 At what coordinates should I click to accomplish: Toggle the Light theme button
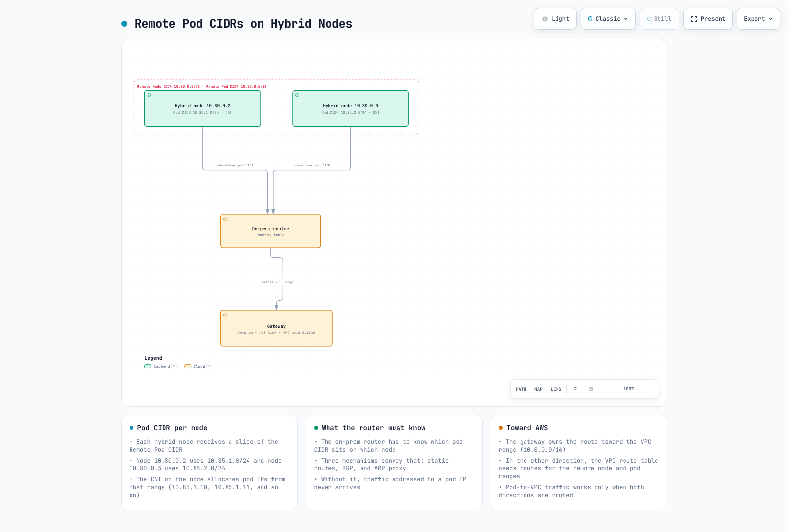click(555, 19)
